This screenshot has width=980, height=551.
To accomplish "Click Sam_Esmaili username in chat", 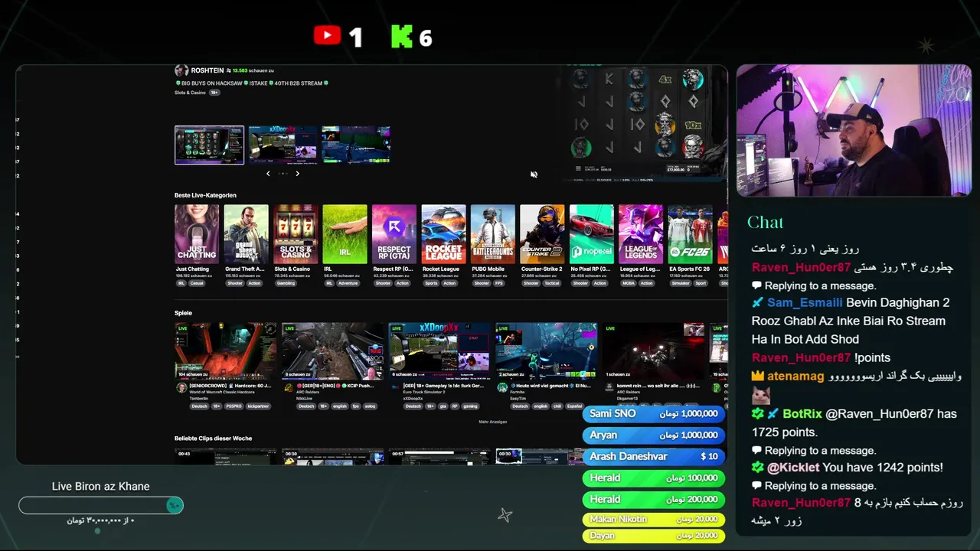I will pos(805,302).
